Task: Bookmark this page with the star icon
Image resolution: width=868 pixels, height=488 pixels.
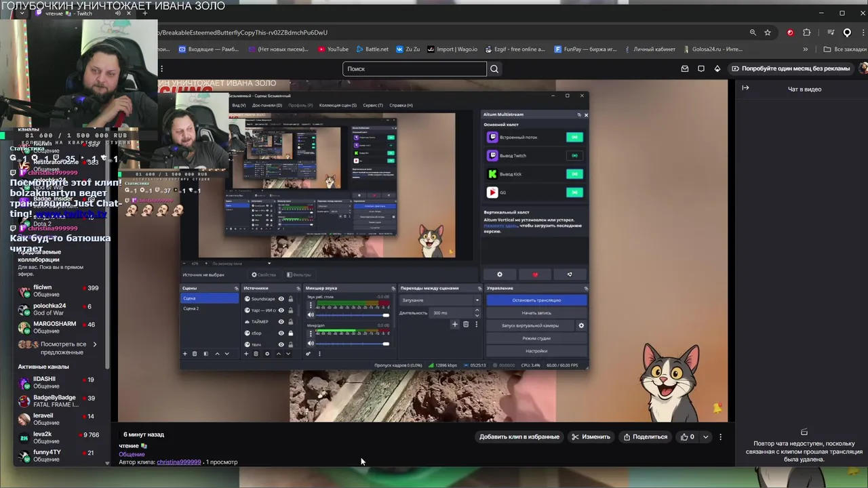Action: point(768,33)
